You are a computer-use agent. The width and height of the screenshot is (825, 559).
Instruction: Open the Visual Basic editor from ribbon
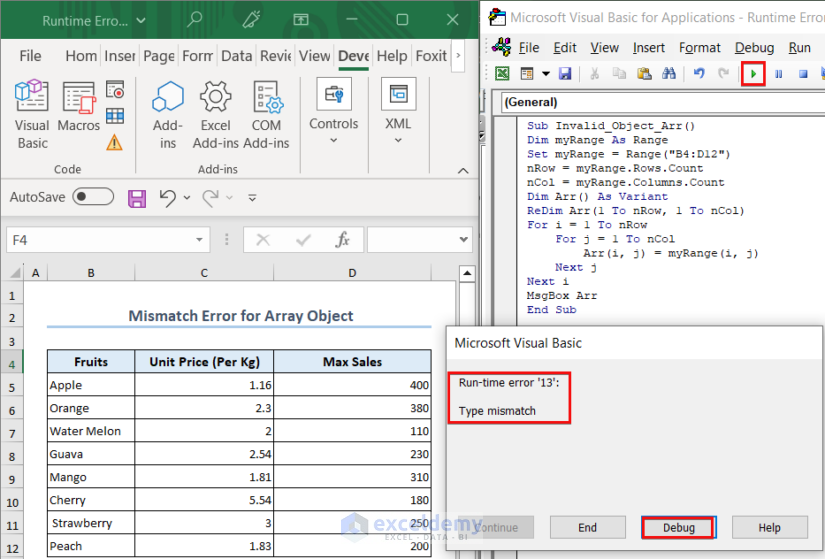32,114
